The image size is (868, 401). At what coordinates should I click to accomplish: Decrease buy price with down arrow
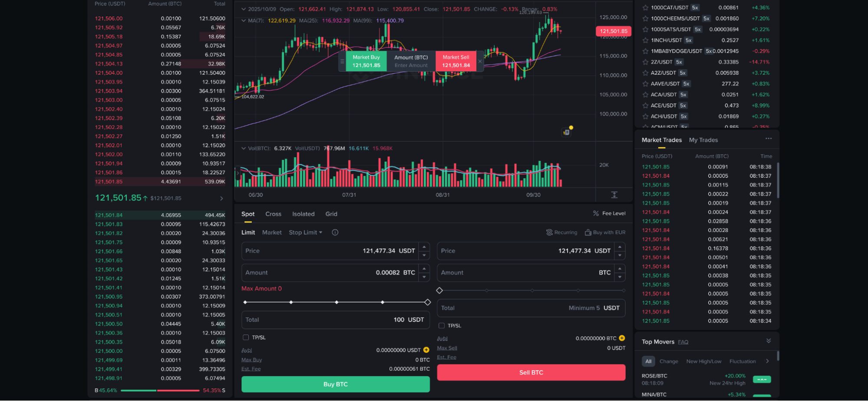click(x=424, y=255)
